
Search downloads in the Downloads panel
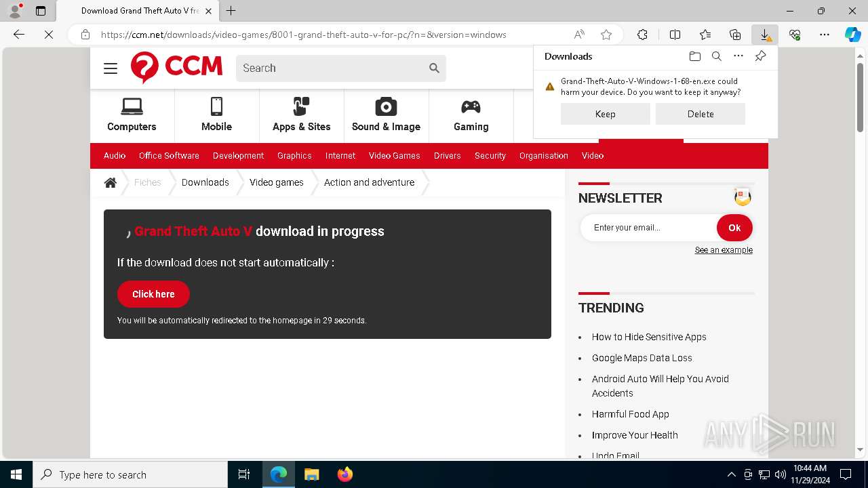[716, 56]
